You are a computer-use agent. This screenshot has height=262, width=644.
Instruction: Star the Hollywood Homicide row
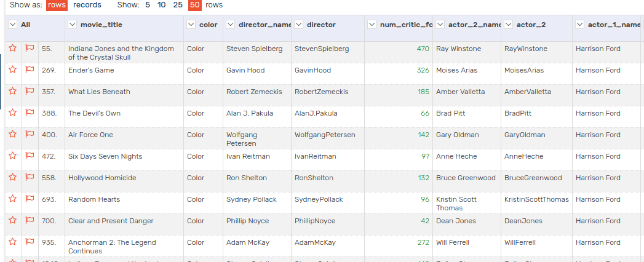12,177
